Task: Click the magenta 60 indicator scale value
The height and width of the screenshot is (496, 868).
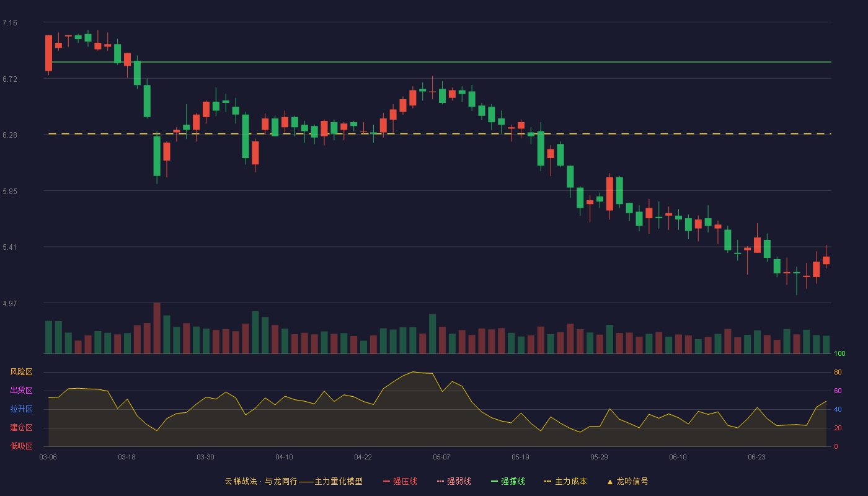Action: [838, 391]
